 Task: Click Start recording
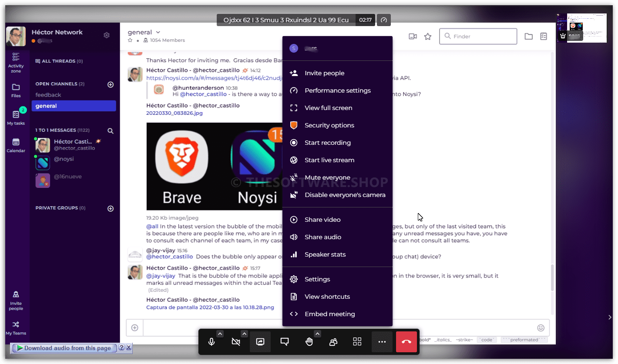tap(337, 143)
